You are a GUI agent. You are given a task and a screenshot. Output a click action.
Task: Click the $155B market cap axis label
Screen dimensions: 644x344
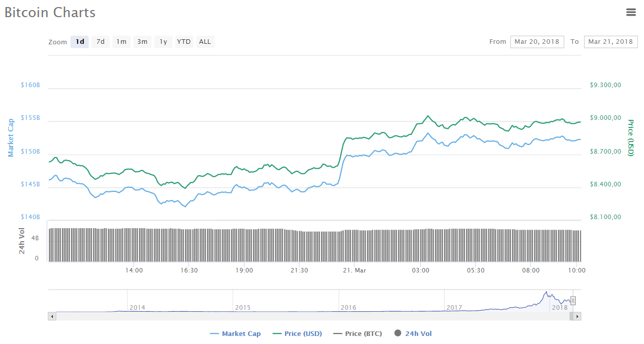coord(30,118)
